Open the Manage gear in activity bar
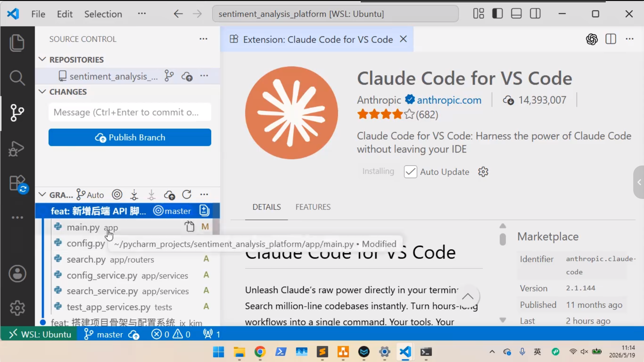Image resolution: width=644 pixels, height=362 pixels. point(17,308)
